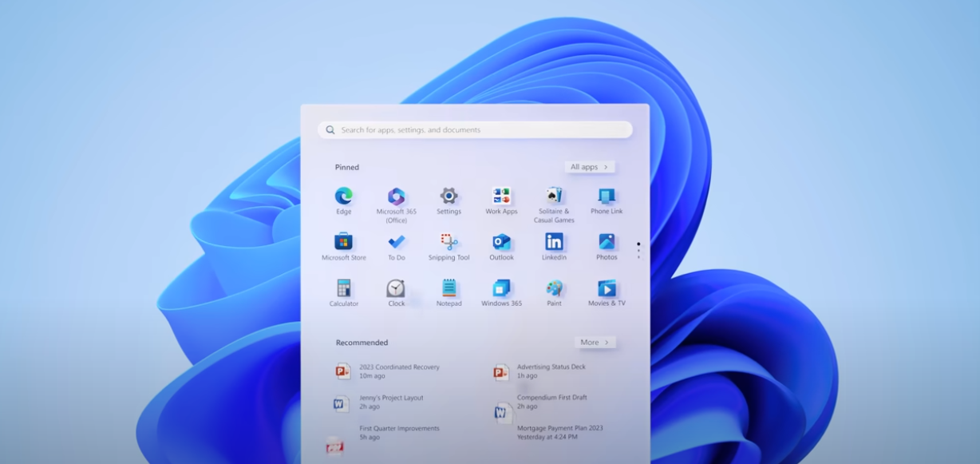Launch Microsoft 365 (Office) app
The width and height of the screenshot is (980, 464).
[x=396, y=196]
